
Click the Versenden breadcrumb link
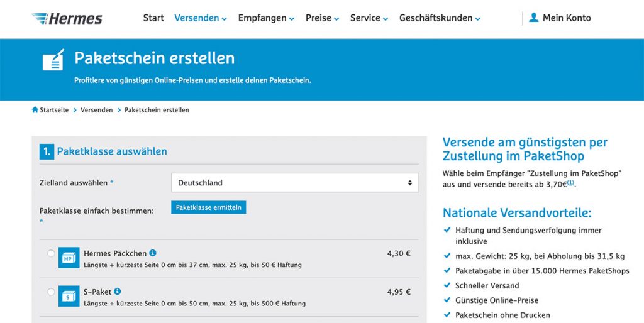click(96, 110)
